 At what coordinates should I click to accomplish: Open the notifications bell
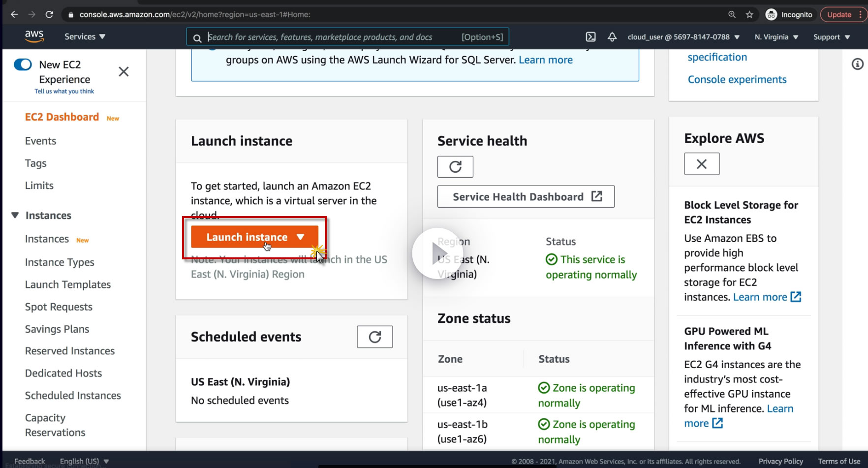pos(612,37)
